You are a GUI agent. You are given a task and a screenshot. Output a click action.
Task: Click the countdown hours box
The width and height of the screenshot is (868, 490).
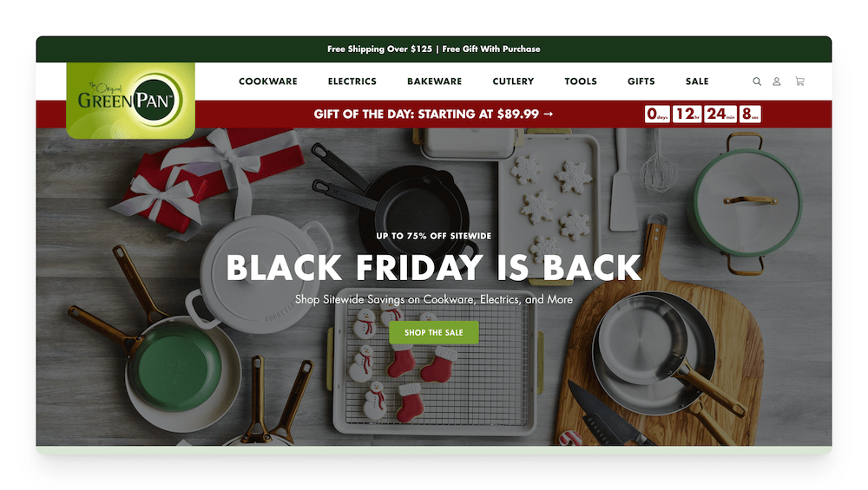687,114
